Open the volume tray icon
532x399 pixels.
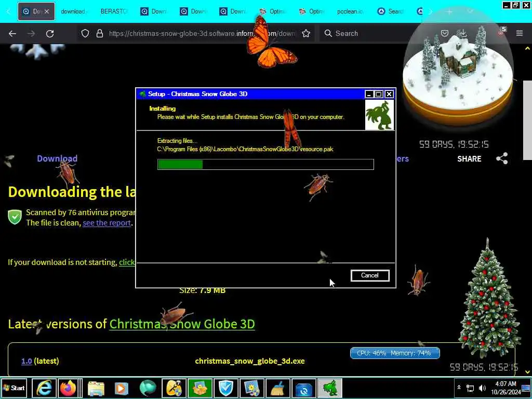(482, 388)
